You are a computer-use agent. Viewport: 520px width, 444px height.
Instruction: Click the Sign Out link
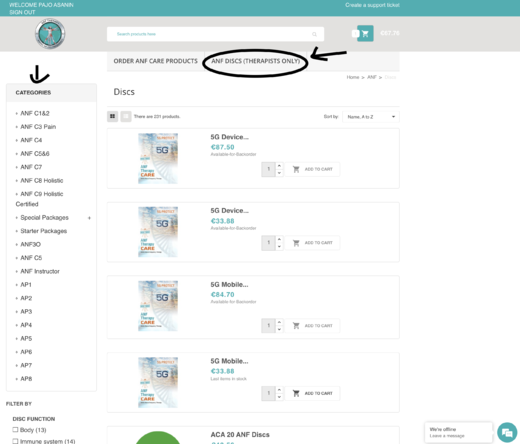(x=22, y=12)
